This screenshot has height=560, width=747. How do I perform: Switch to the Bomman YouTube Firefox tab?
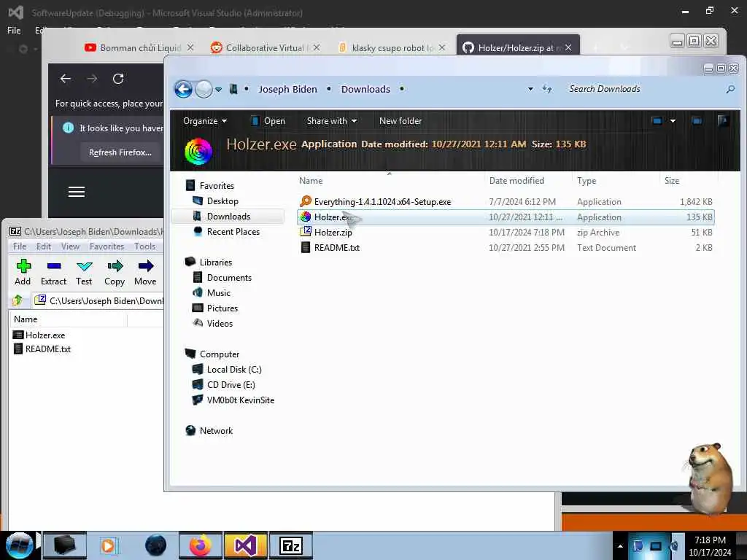(139, 47)
